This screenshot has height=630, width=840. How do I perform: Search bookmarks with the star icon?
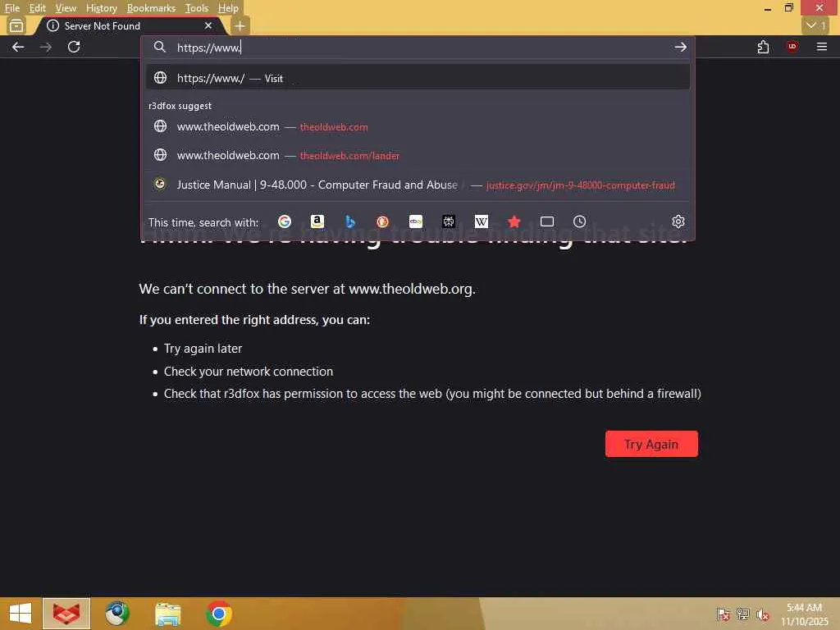tap(514, 221)
